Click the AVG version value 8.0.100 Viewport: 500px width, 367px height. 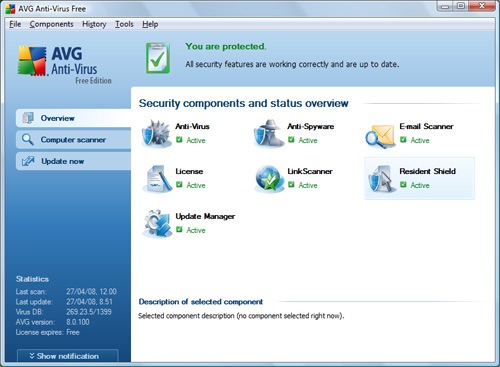pos(78,322)
